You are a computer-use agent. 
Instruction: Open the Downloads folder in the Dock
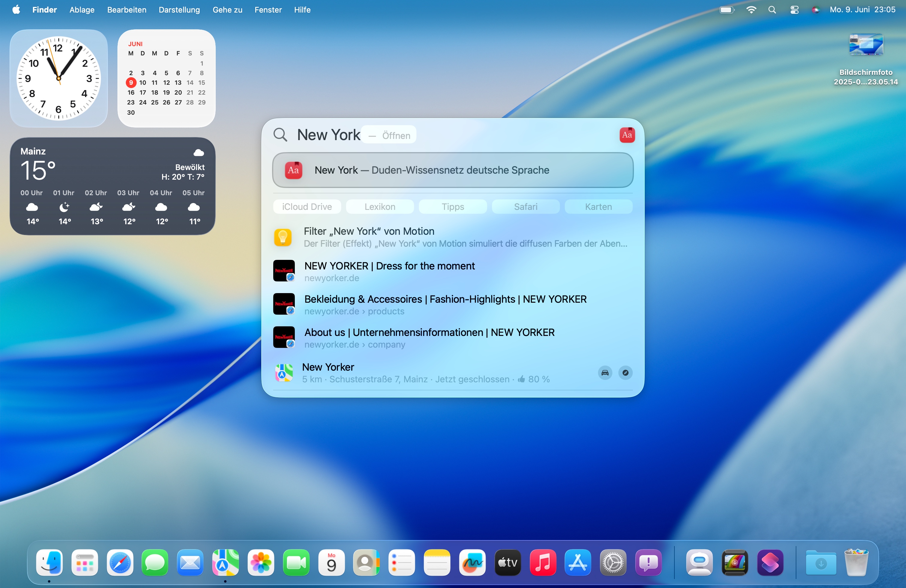tap(821, 562)
